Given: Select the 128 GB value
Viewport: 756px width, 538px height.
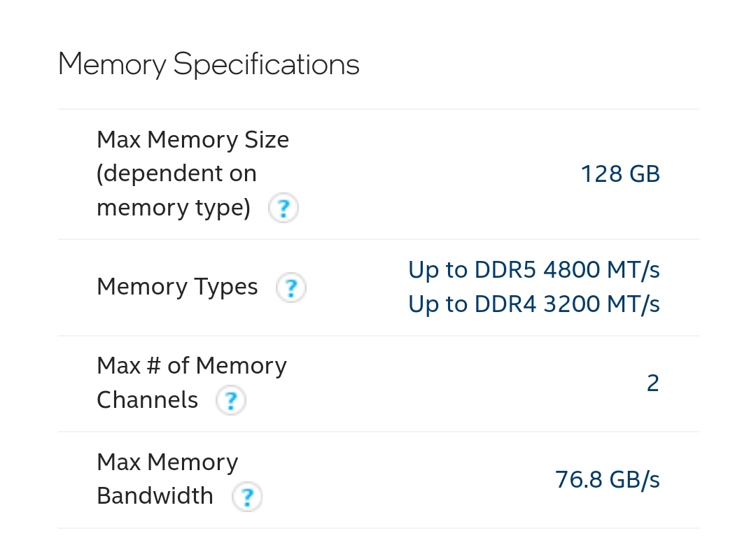Looking at the screenshot, I should [x=620, y=174].
